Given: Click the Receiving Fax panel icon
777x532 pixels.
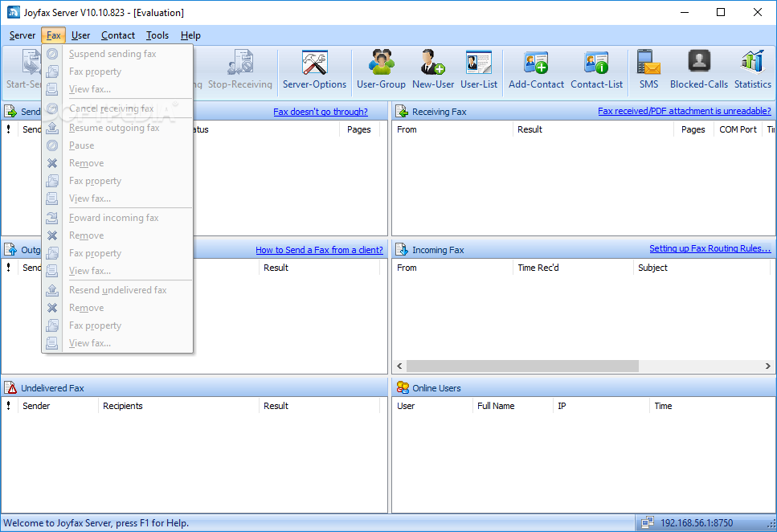Looking at the screenshot, I should tap(402, 112).
